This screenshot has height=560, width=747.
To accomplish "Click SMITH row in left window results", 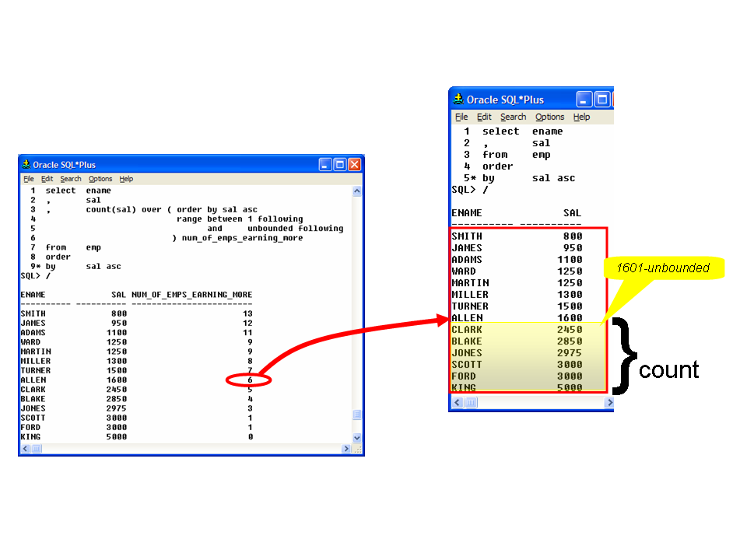I will [x=137, y=313].
